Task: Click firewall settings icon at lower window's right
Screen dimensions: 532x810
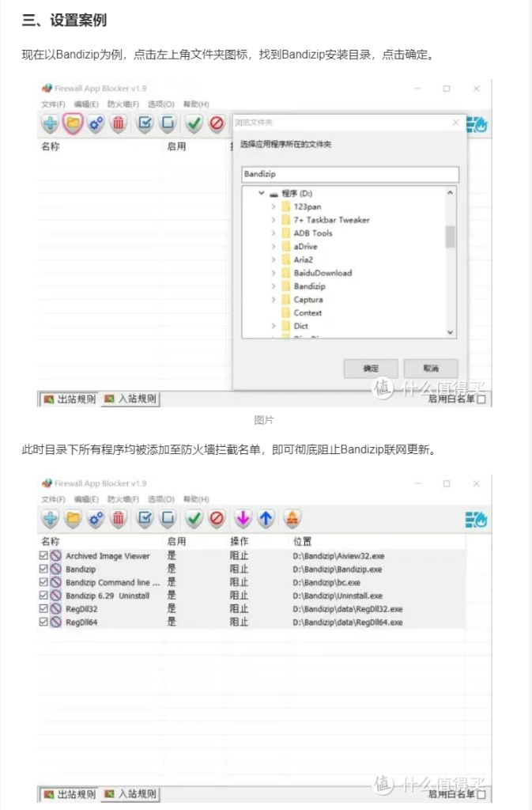Action: (476, 520)
